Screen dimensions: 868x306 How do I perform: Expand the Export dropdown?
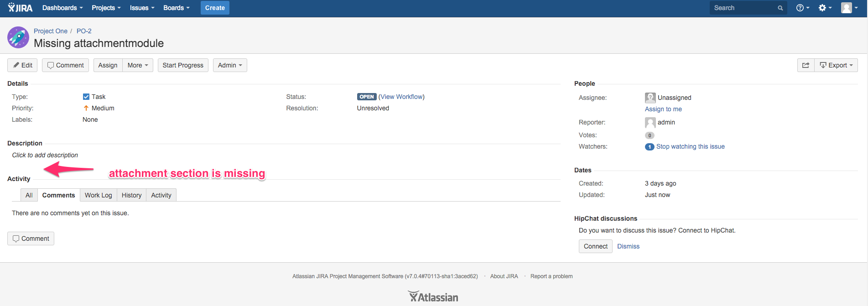point(836,65)
